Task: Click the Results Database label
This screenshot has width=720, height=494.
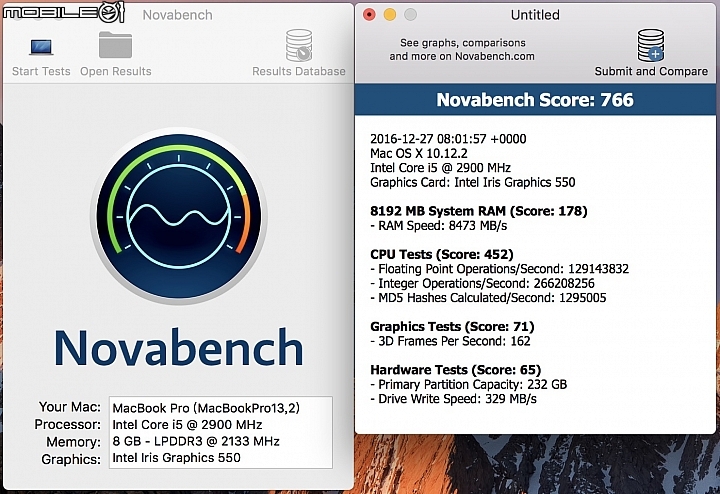Action: coord(299,72)
